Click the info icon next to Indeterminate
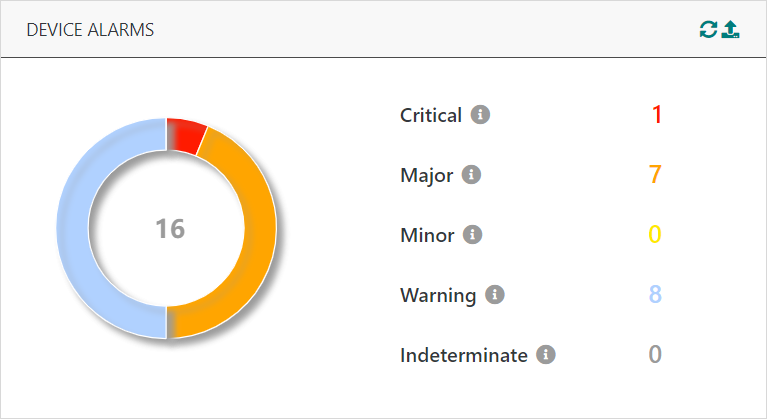 pos(545,354)
